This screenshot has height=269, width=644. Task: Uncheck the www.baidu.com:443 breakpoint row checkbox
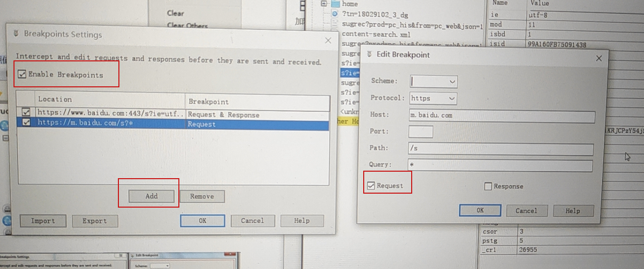tap(26, 113)
